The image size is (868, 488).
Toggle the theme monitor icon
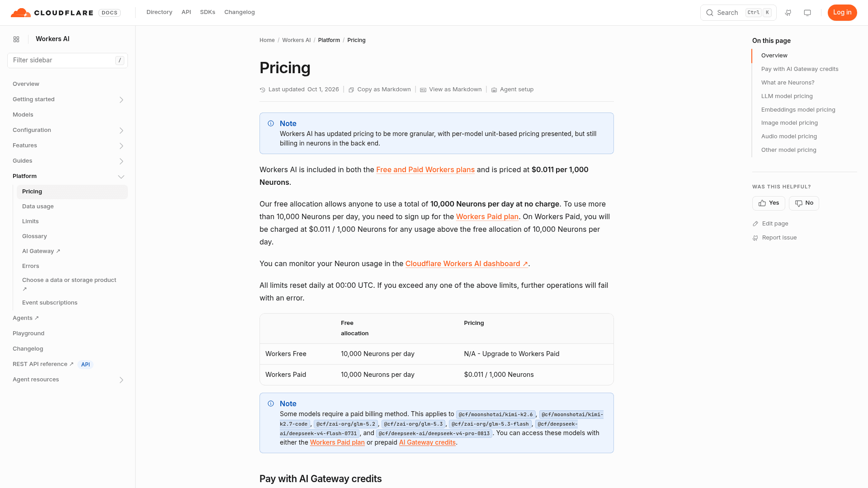tap(807, 13)
